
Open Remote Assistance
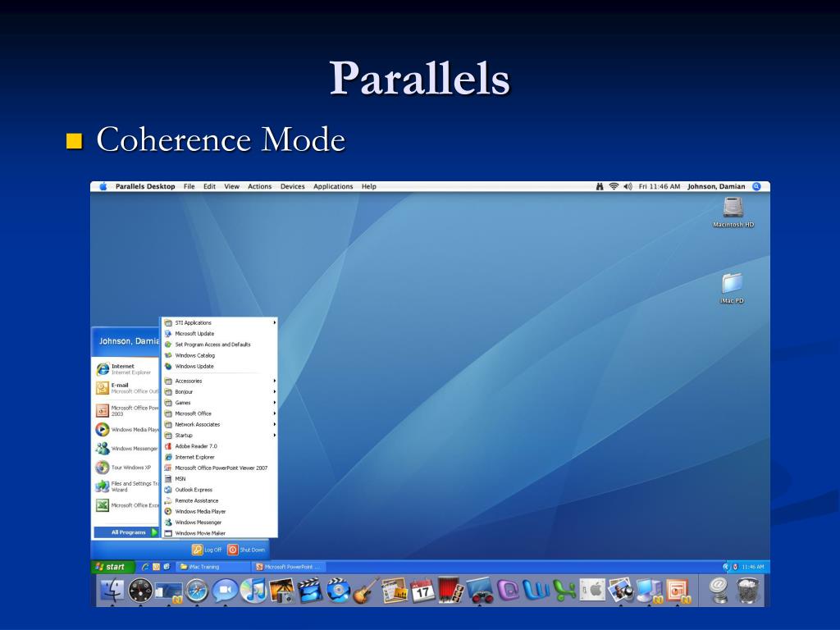pos(220,500)
